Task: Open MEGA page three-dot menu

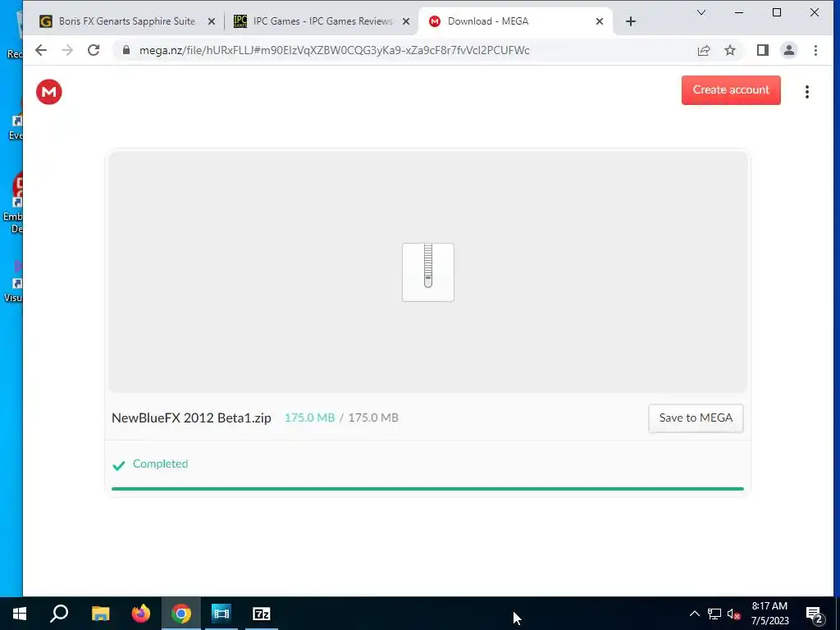Action: (x=807, y=92)
